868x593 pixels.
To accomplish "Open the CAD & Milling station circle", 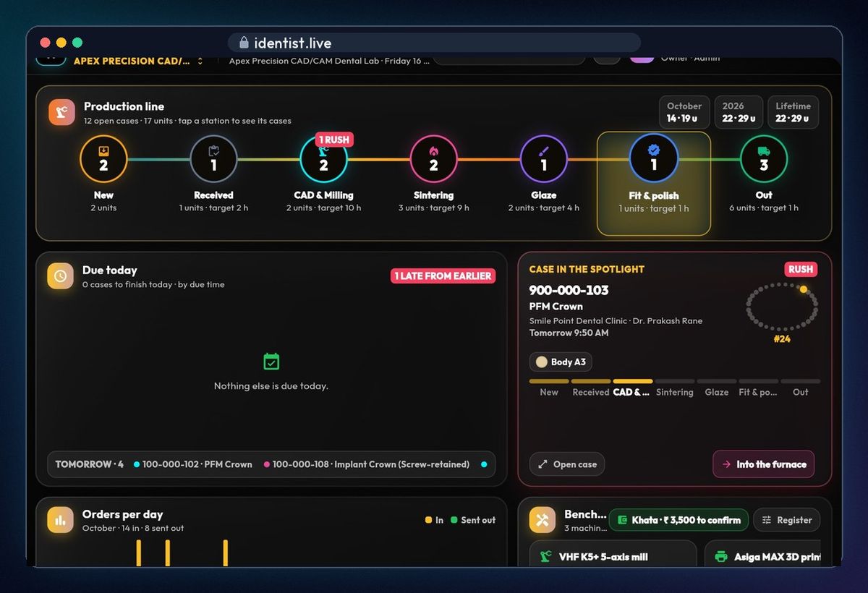I will [x=323, y=159].
